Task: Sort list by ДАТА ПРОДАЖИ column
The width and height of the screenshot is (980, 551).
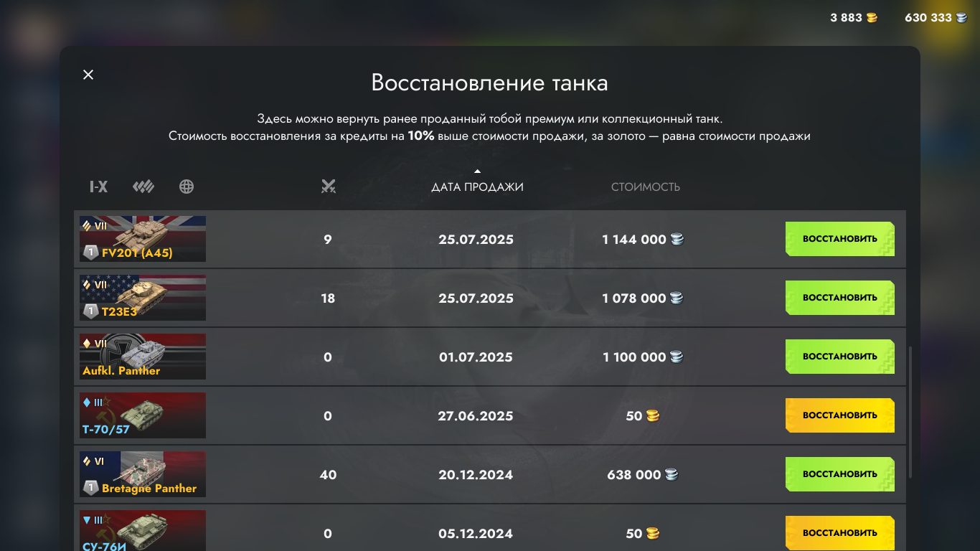Action: click(477, 187)
